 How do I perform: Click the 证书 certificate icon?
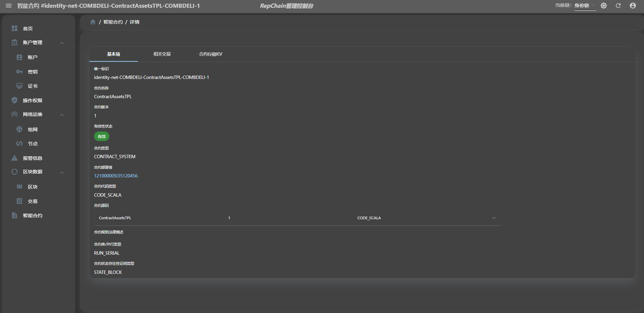[x=20, y=86]
